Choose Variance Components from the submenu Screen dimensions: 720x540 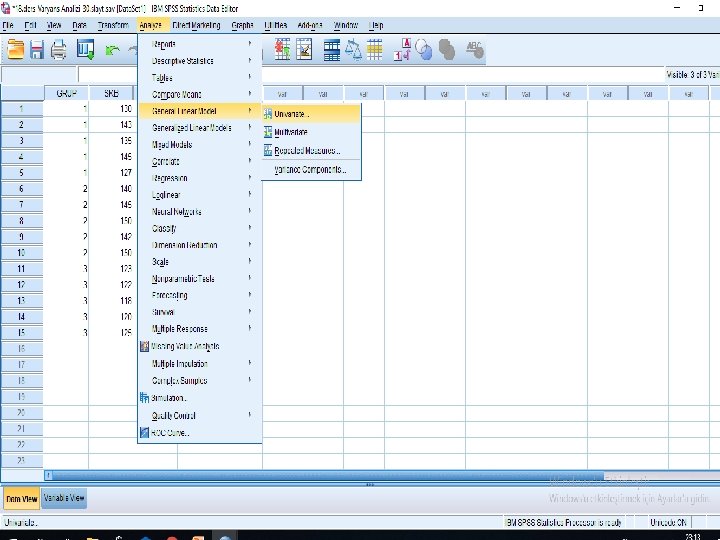(311, 169)
